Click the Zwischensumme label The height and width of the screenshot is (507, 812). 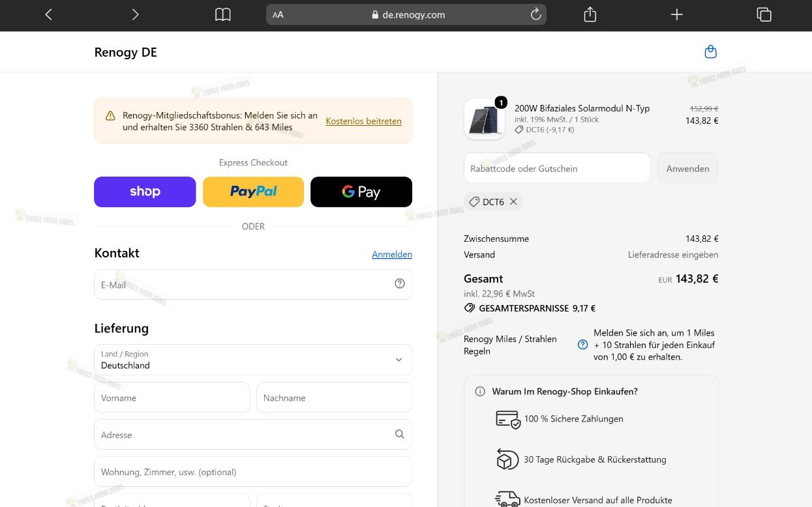pos(496,239)
